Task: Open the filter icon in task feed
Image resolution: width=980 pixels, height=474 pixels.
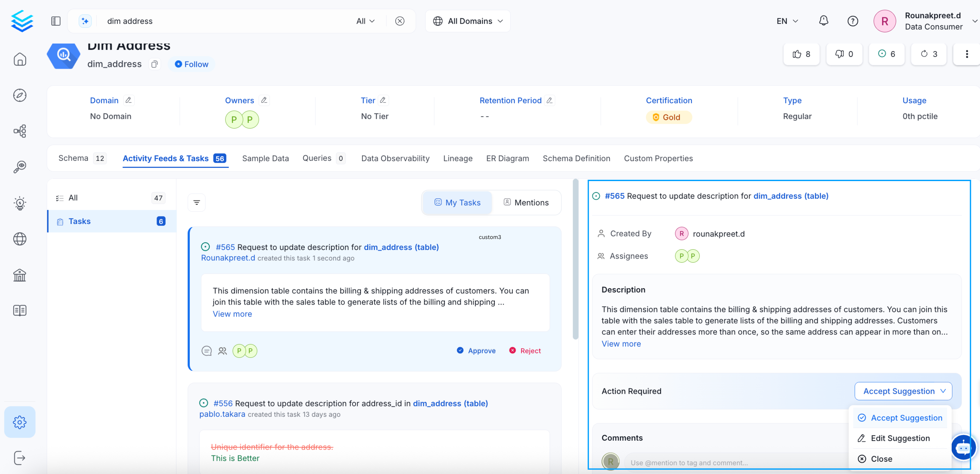Action: tap(197, 202)
